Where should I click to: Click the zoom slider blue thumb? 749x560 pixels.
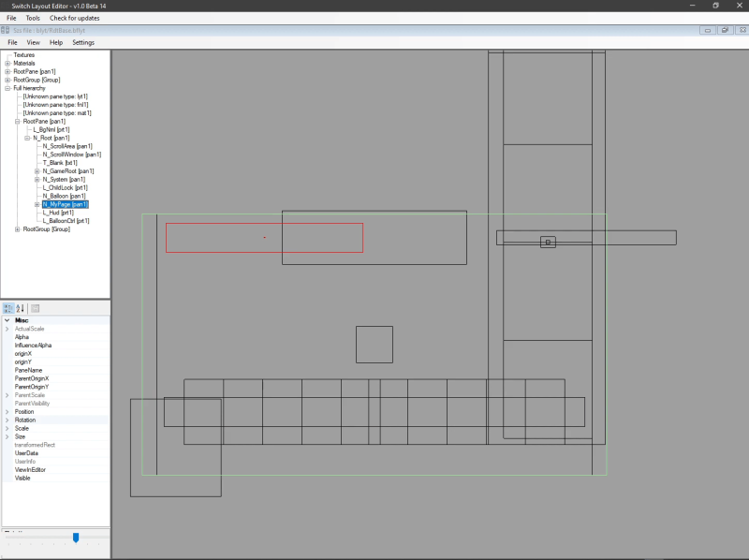pyautogui.click(x=76, y=538)
